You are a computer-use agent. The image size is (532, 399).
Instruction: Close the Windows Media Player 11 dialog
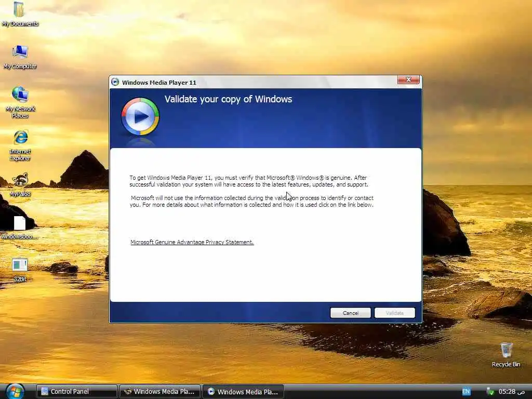pyautogui.click(x=408, y=79)
